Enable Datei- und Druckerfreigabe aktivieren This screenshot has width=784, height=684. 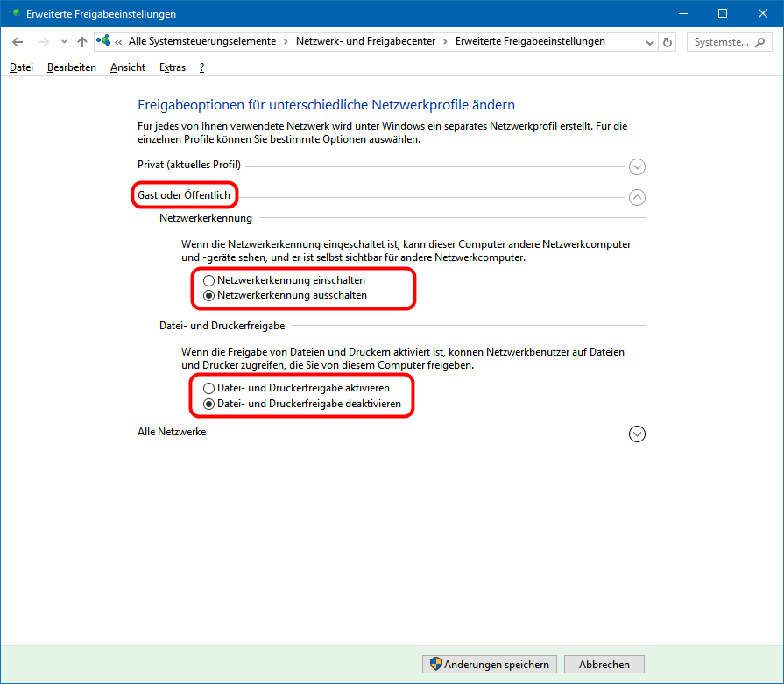[x=208, y=388]
